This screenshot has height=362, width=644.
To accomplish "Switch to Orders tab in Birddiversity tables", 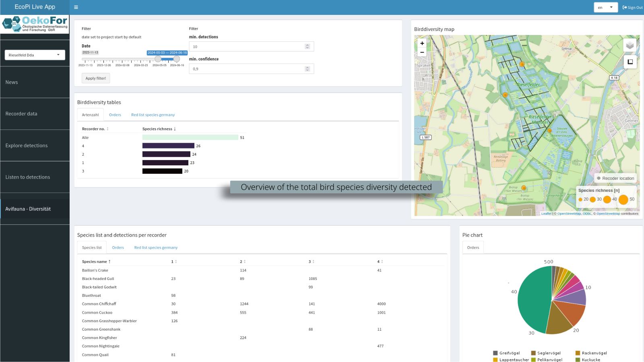I will [115, 115].
